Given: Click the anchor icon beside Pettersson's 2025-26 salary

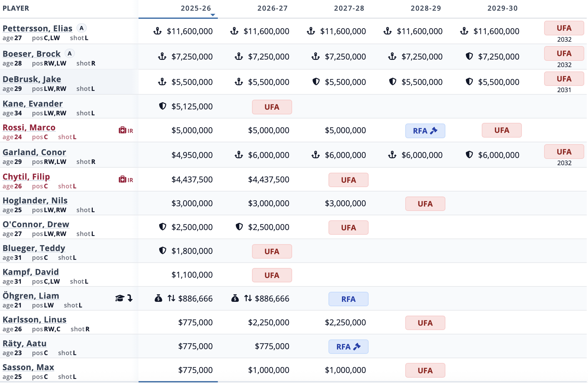Looking at the screenshot, I should [157, 31].
